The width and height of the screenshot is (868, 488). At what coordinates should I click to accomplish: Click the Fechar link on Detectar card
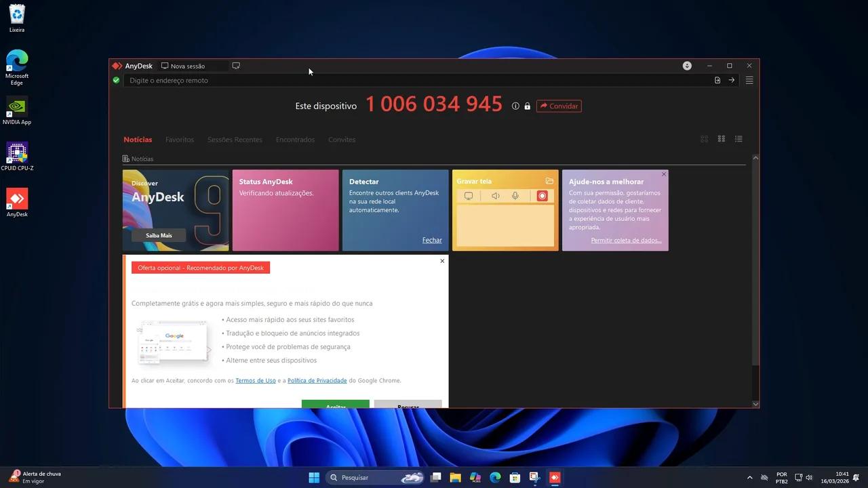(432, 240)
